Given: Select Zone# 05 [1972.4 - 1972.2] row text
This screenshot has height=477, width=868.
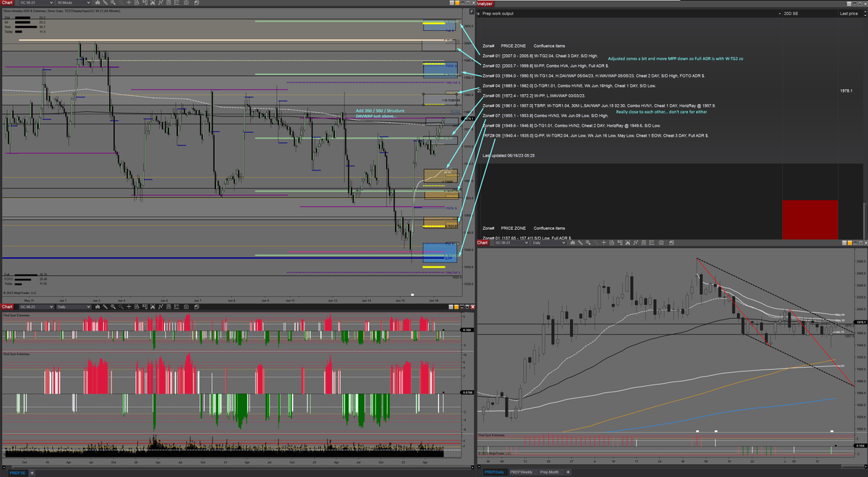Looking at the screenshot, I should tap(534, 96).
